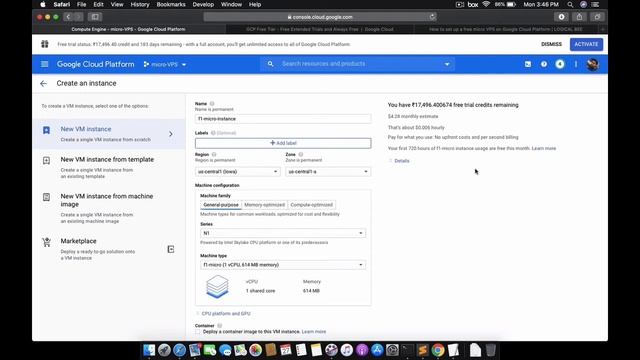Viewport: 640px width, 360px height.
Task: Open the notifications bell icon
Action: coord(560,64)
